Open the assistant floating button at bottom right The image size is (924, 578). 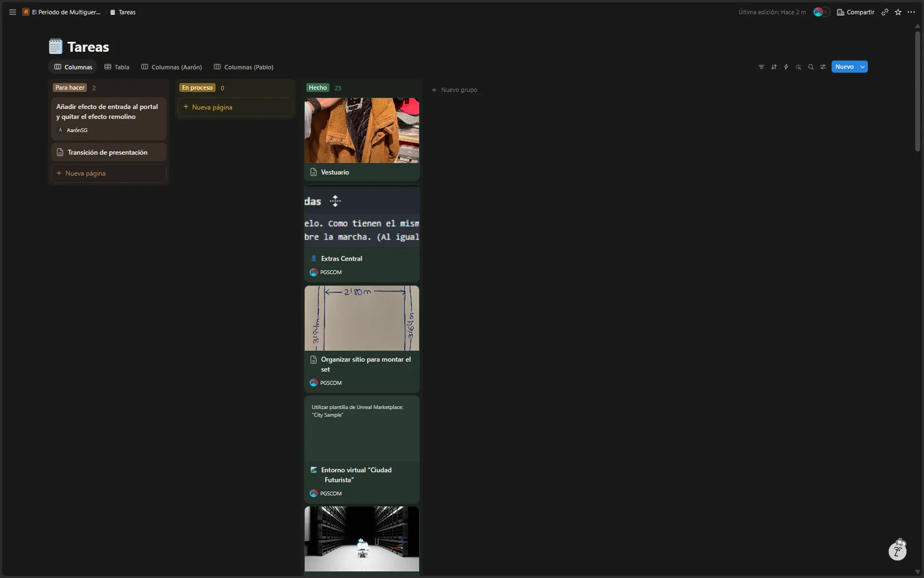[898, 550]
